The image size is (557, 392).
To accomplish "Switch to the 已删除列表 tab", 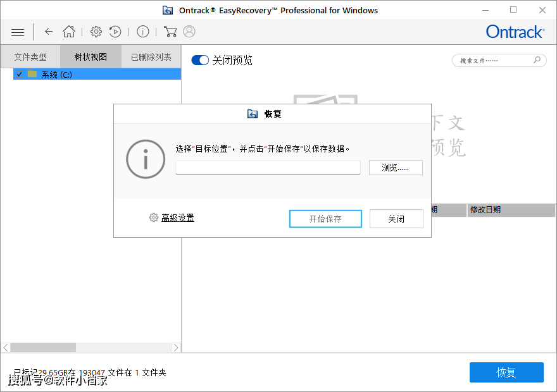I will [151, 57].
